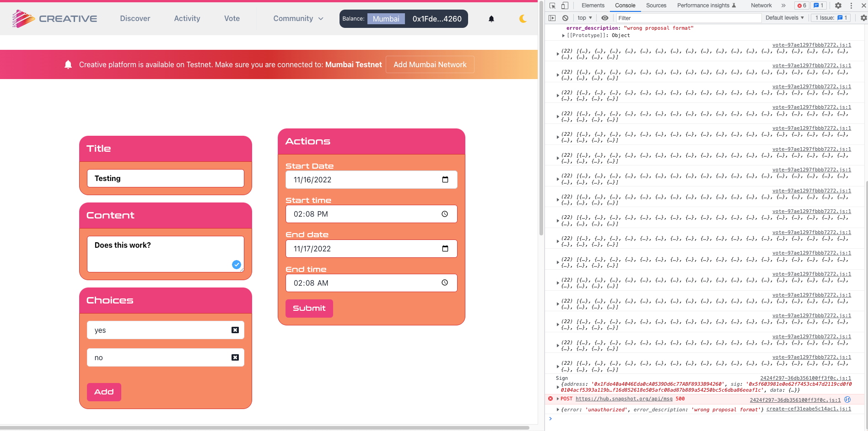868x431 pixels.
Task: Open the create-cef31eabe5c14ac1.js:1 source link
Action: 809,409
